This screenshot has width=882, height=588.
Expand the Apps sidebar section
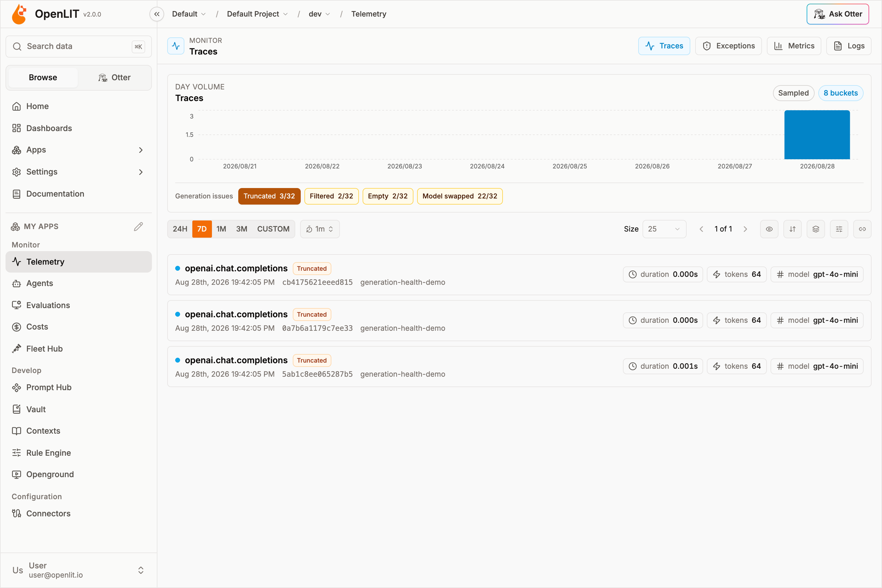pos(79,150)
